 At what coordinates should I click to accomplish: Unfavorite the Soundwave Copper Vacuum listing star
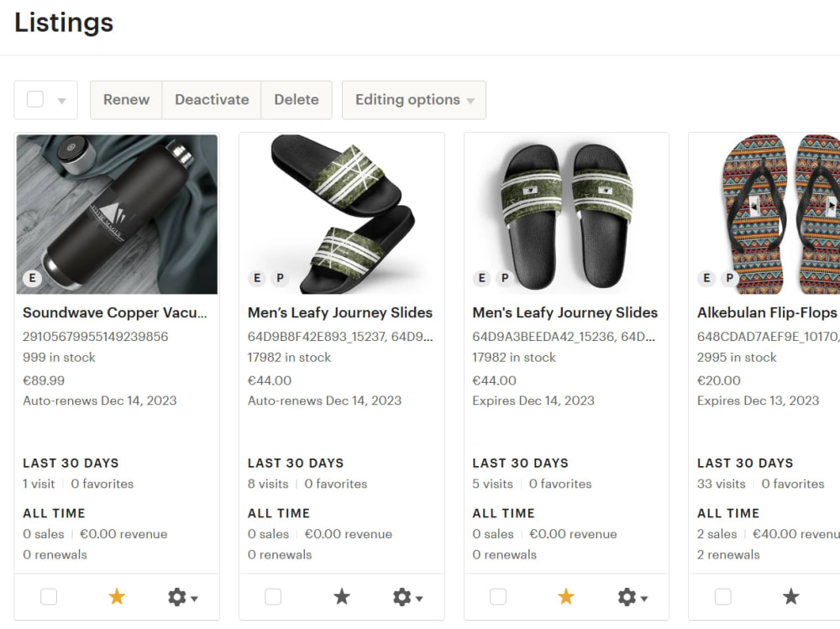117,596
